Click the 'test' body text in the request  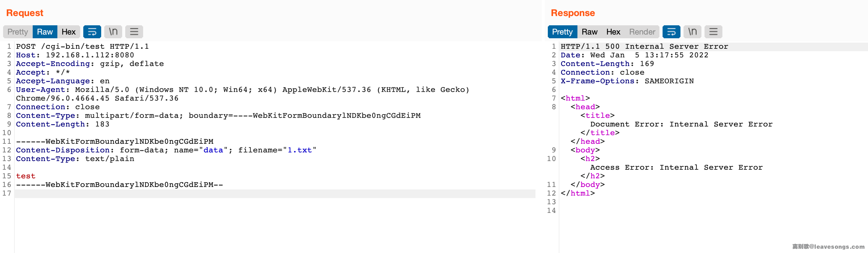coord(26,176)
